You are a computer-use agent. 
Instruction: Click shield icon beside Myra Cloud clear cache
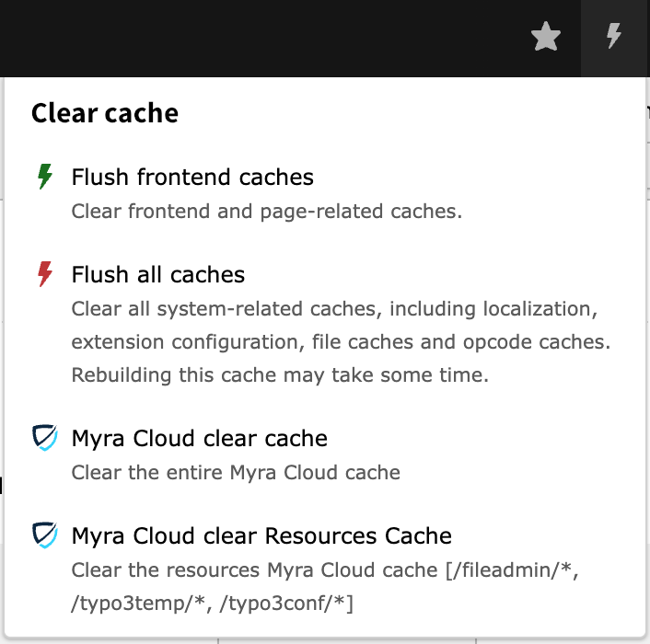[44, 439]
